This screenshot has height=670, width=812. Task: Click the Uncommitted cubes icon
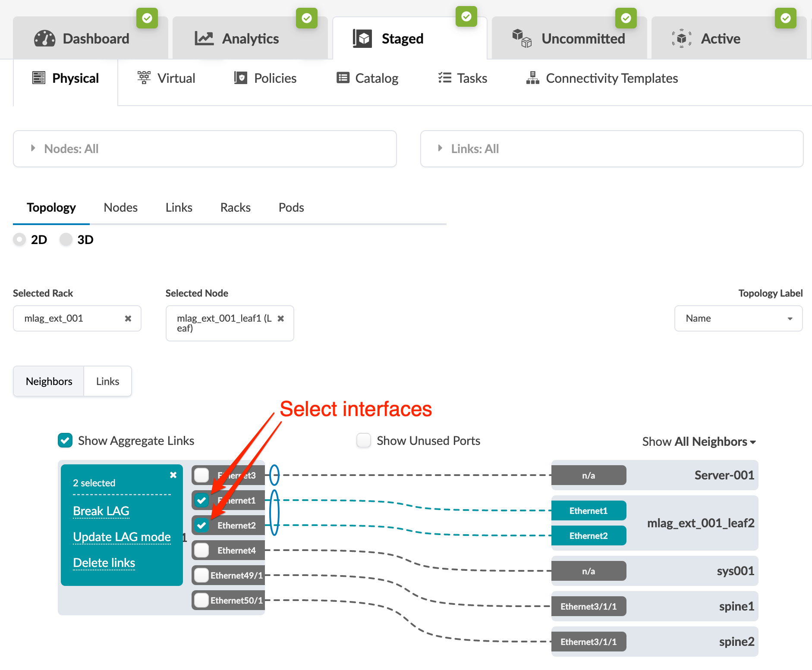(x=522, y=39)
